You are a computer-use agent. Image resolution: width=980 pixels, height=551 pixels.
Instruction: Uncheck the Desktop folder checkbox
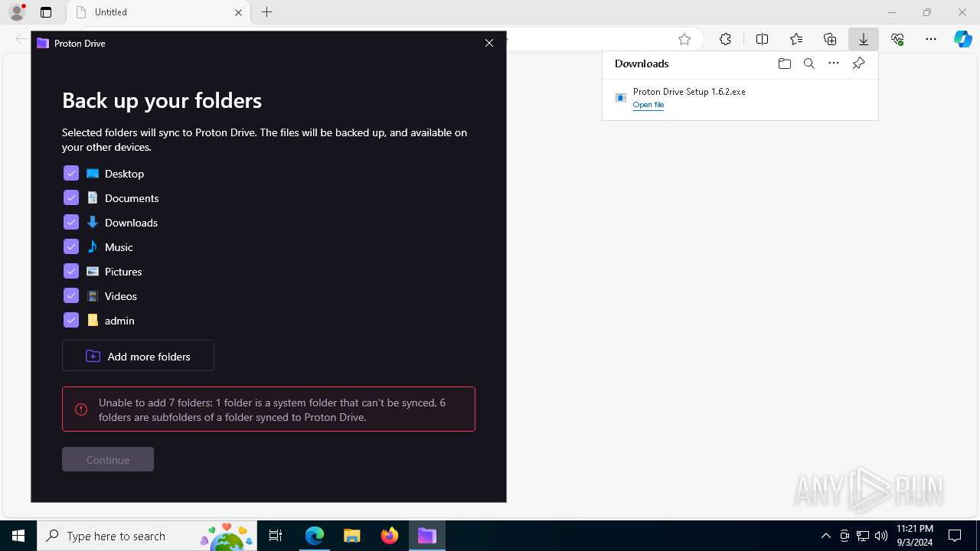[71, 173]
